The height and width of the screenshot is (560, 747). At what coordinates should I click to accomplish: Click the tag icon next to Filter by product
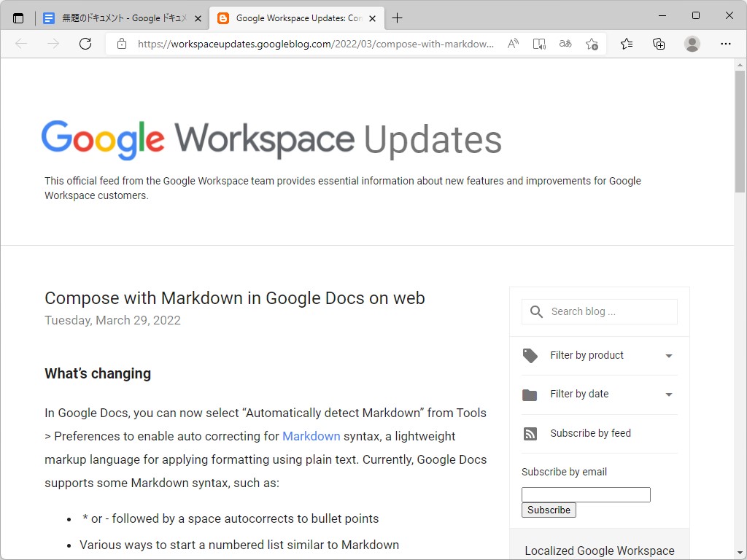[x=530, y=355]
